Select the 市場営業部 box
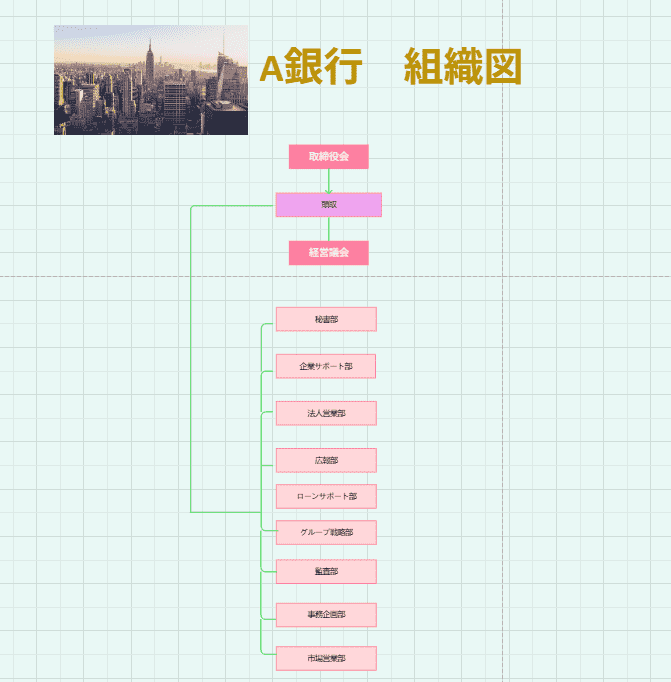The width and height of the screenshot is (671, 682). pyautogui.click(x=326, y=659)
